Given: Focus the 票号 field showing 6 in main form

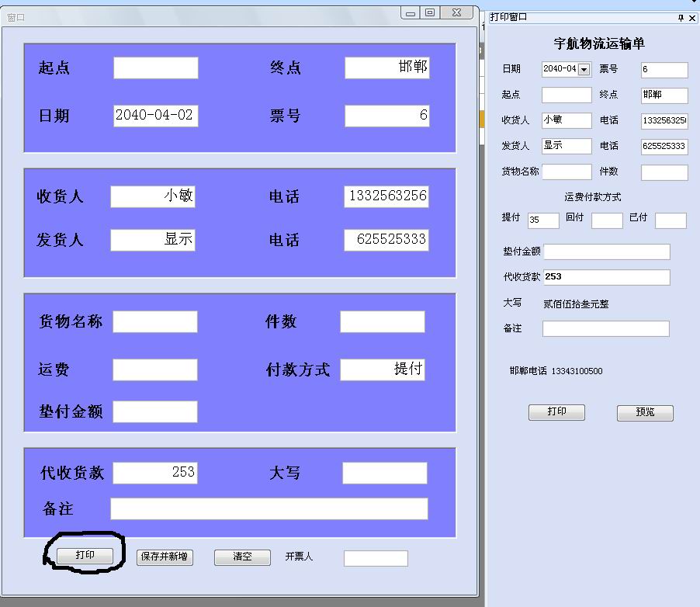Looking at the screenshot, I should point(387,116).
